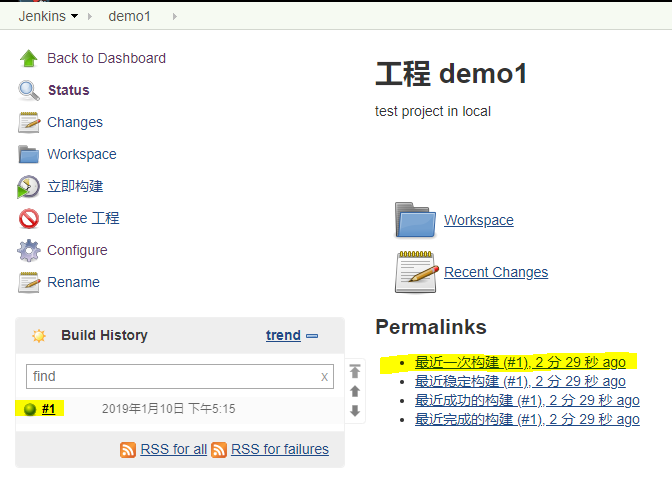
Task: Clear the find box with the x
Action: 324,377
